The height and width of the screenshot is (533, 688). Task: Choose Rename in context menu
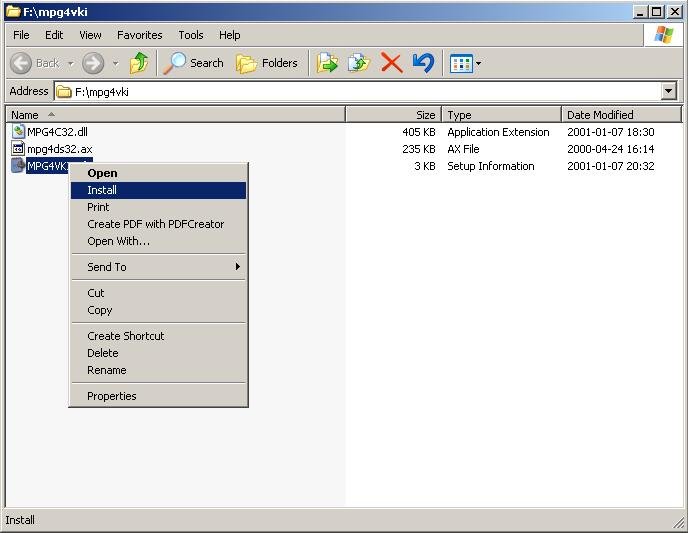click(158, 370)
